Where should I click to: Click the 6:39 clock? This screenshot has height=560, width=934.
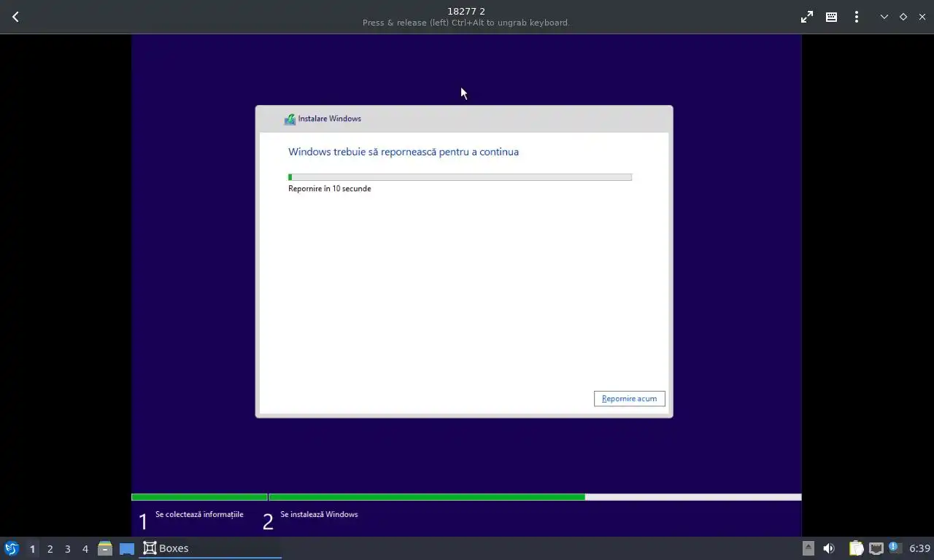[919, 548]
